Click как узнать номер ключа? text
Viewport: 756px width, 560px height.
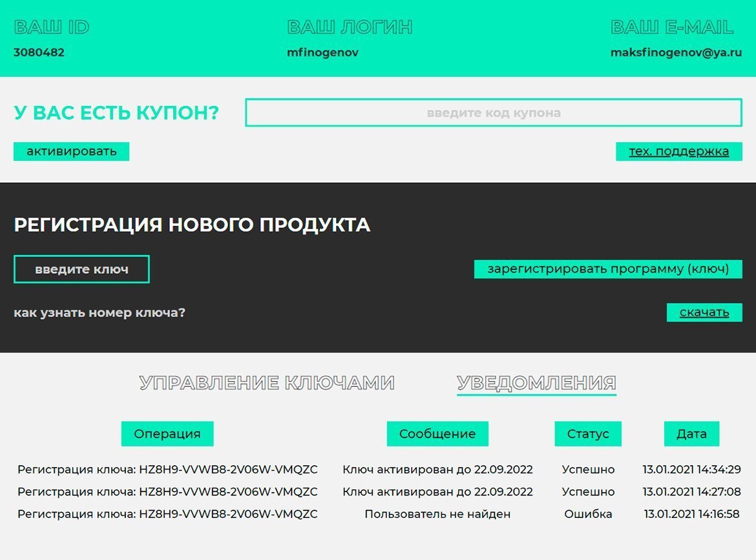(x=100, y=313)
